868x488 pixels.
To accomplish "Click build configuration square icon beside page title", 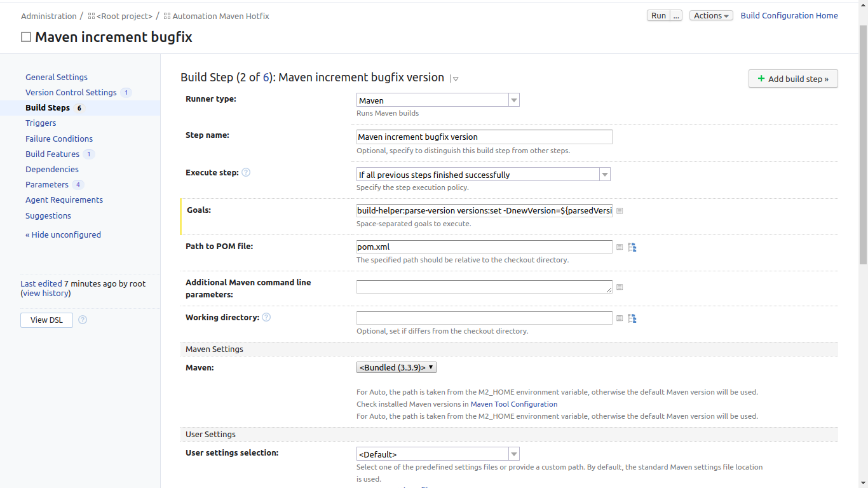I will 26,37.
